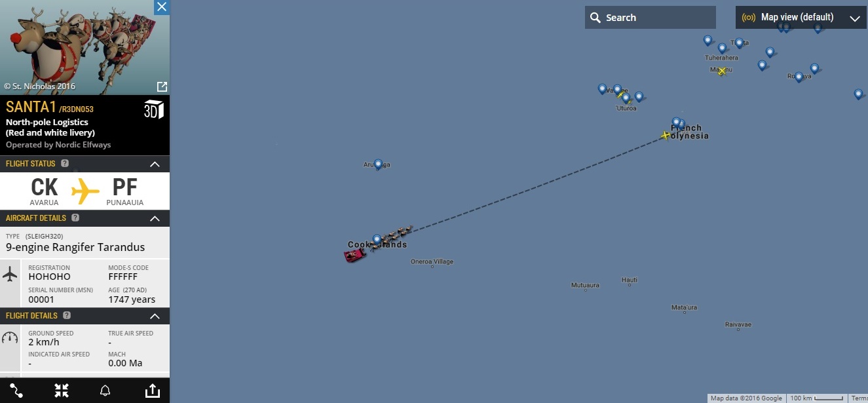The image size is (868, 403).
Task: Click the Flight Details help question mark
Action: pyautogui.click(x=67, y=315)
